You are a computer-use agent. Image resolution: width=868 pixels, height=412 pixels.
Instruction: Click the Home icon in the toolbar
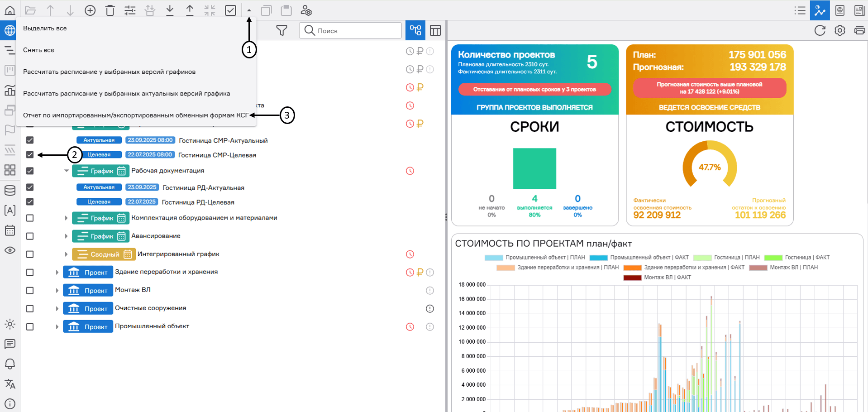click(10, 10)
